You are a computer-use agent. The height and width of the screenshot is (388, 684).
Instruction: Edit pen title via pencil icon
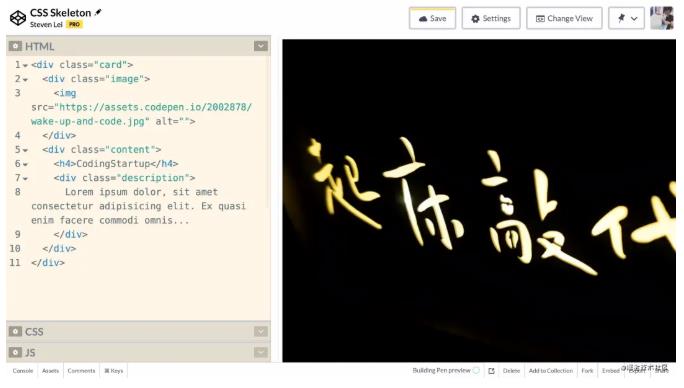pos(98,12)
